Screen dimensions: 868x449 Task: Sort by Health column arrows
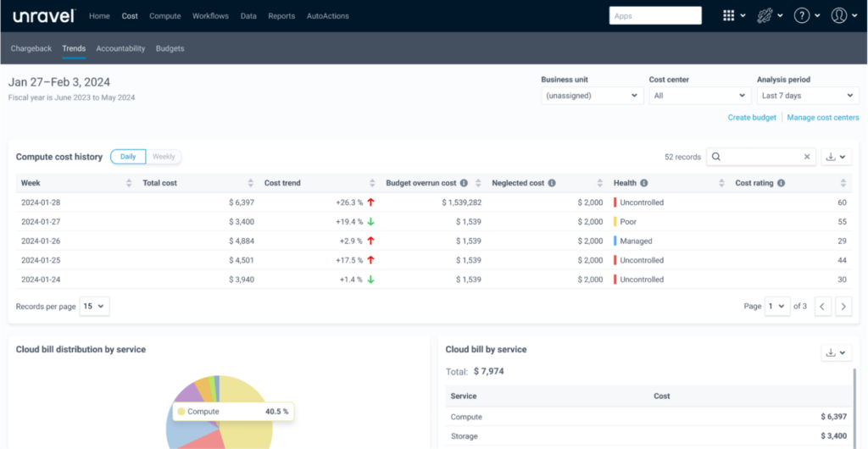point(722,183)
